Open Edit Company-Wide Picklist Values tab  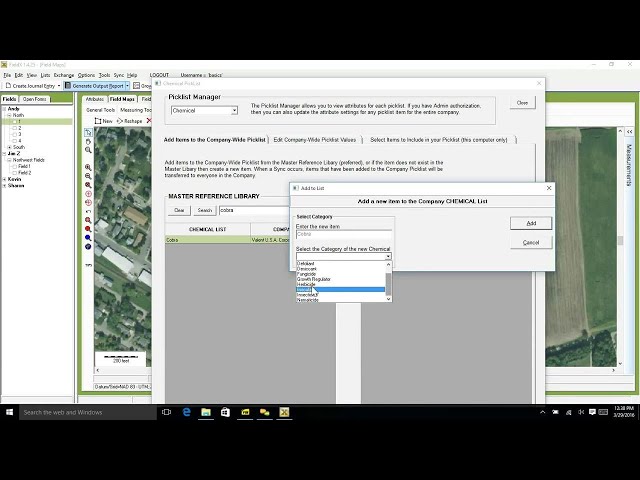pyautogui.click(x=315, y=140)
